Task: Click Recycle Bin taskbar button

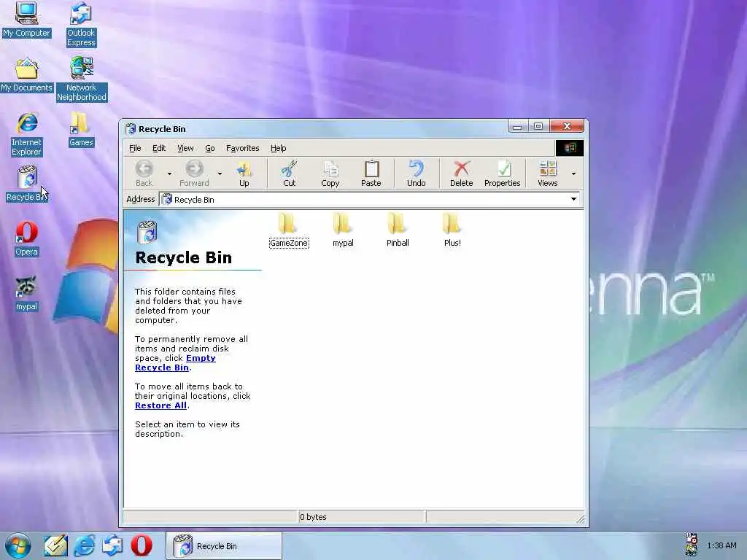Action: click(224, 545)
